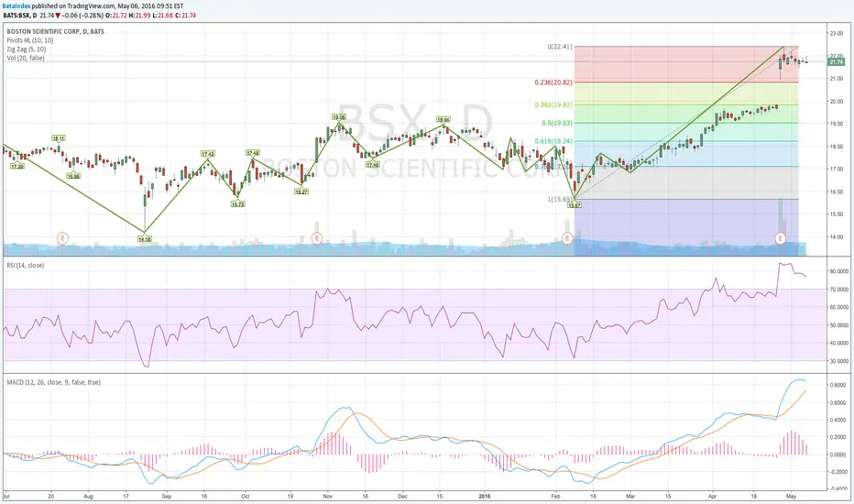Click the 20.00 price axis label
The height and width of the screenshot is (504, 854).
836,102
